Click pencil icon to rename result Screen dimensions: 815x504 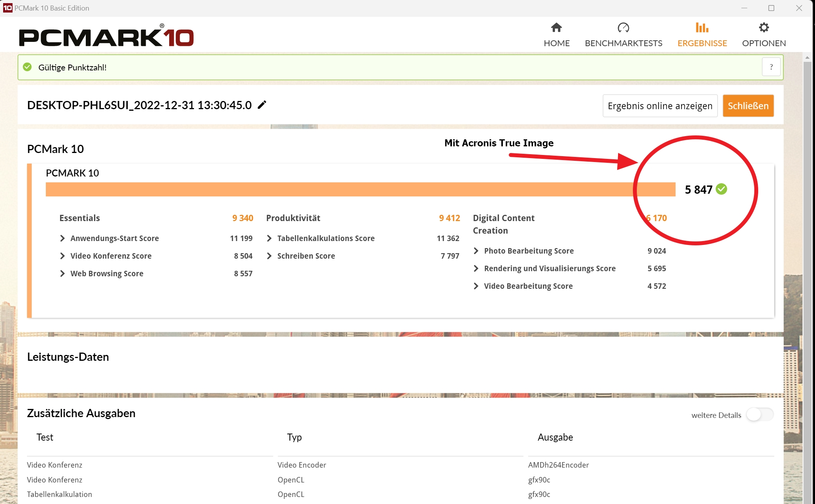point(262,105)
